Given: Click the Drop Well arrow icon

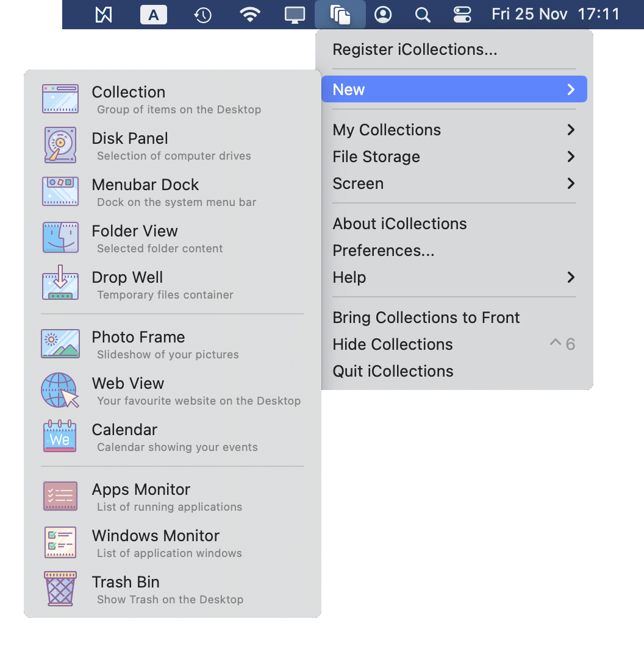Looking at the screenshot, I should pyautogui.click(x=60, y=283).
